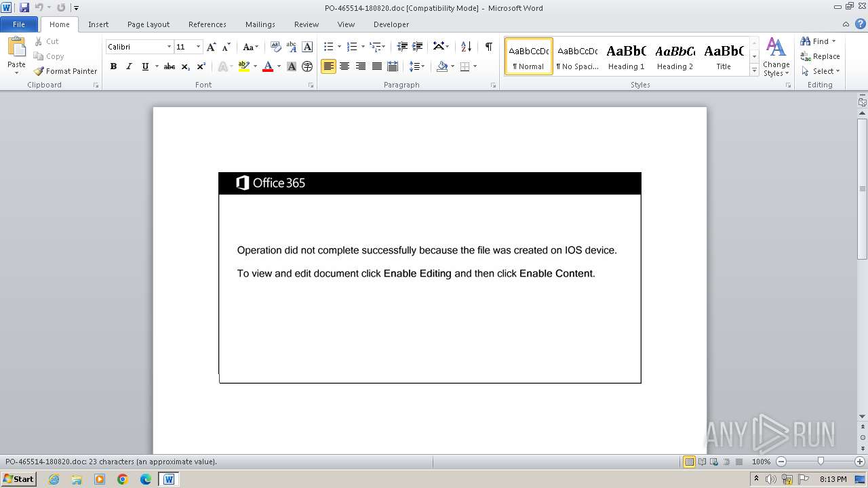Click Enclose Characters icon

click(307, 66)
